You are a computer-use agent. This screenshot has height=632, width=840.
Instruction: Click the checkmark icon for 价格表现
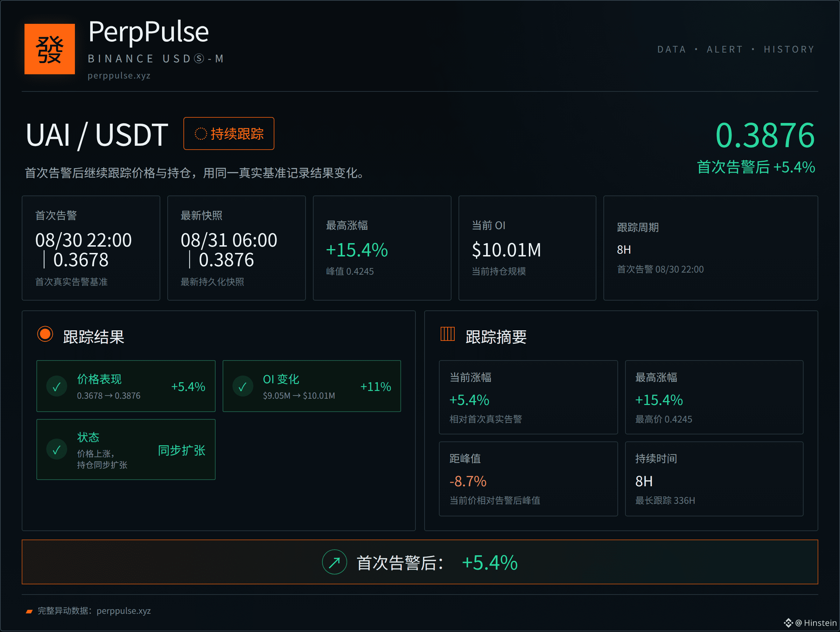57,386
